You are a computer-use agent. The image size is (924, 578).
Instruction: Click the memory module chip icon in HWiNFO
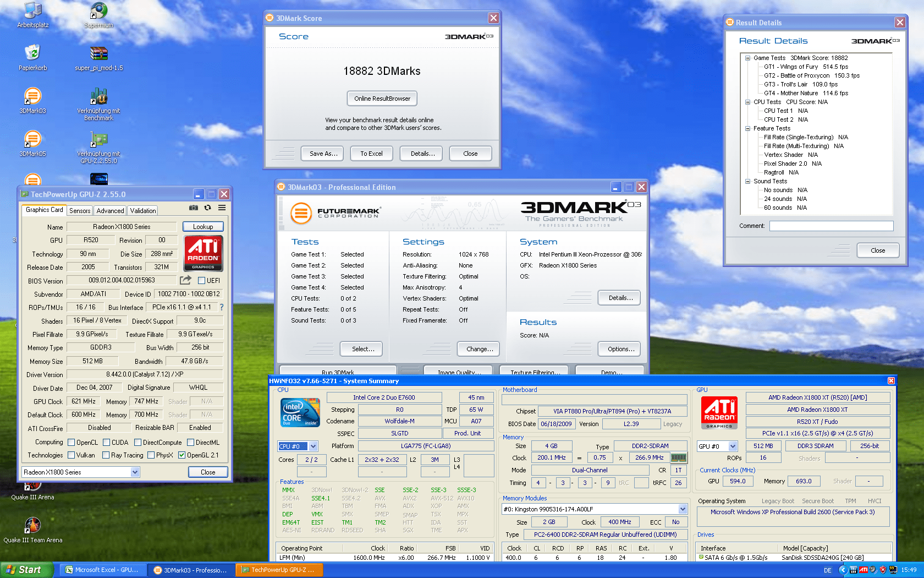[679, 457]
